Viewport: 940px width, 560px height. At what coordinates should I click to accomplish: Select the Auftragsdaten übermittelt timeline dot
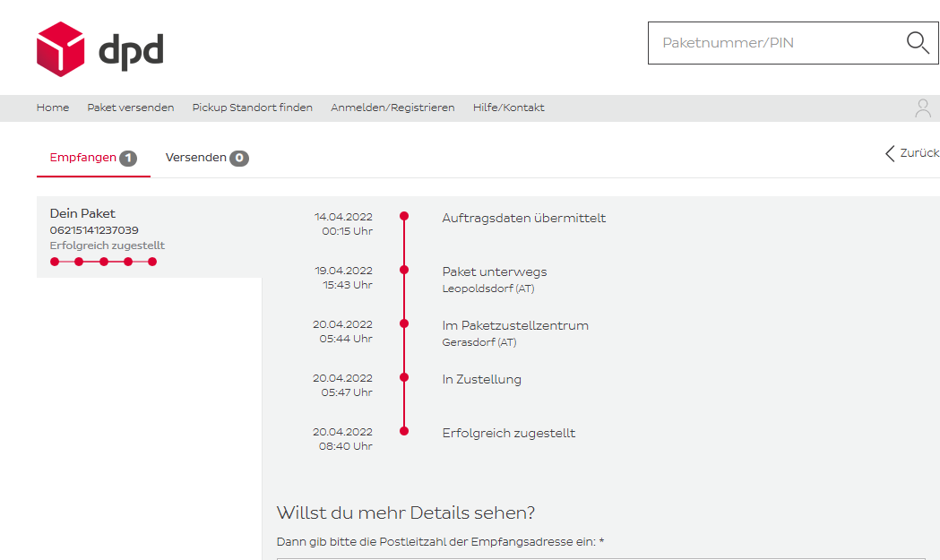point(404,216)
